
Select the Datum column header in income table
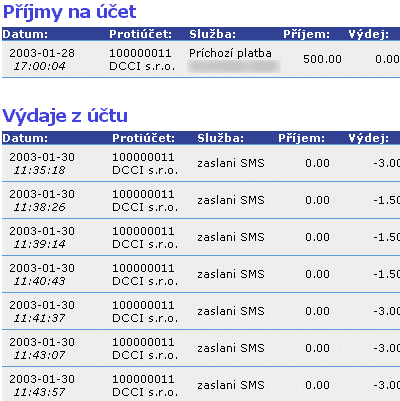(25, 34)
